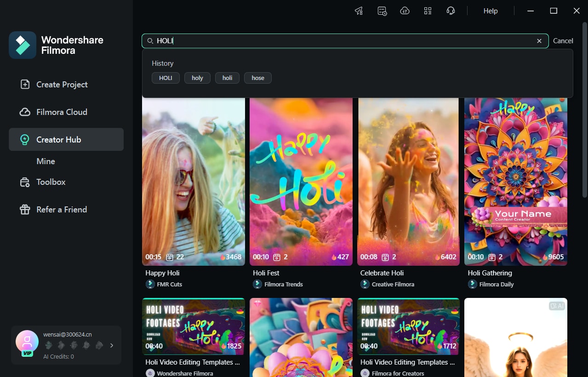This screenshot has height=377, width=588.
Task: Switch to the Mine section
Action: pos(46,161)
